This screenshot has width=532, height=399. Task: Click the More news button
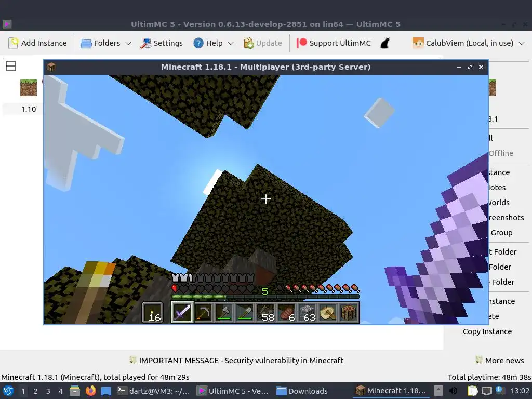pos(500,361)
